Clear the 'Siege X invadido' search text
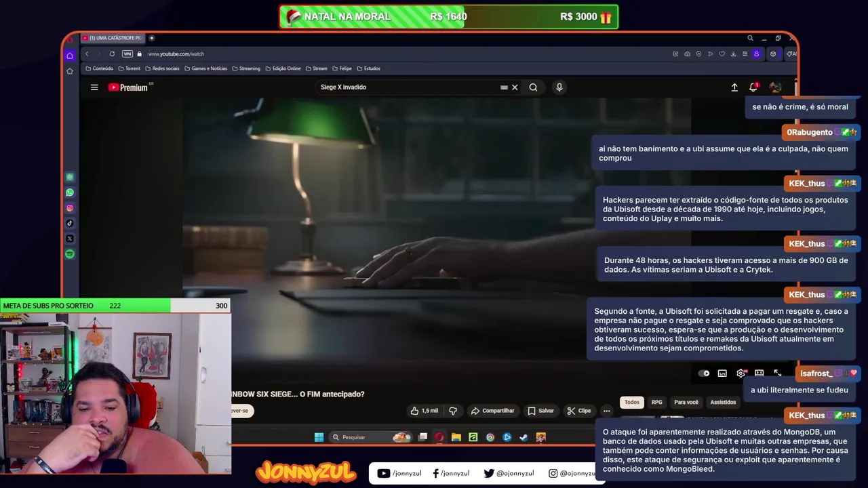This screenshot has width=868, height=488. click(515, 87)
